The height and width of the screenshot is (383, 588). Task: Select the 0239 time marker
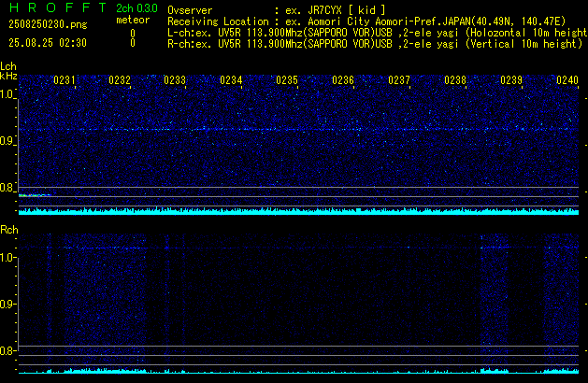[511, 80]
